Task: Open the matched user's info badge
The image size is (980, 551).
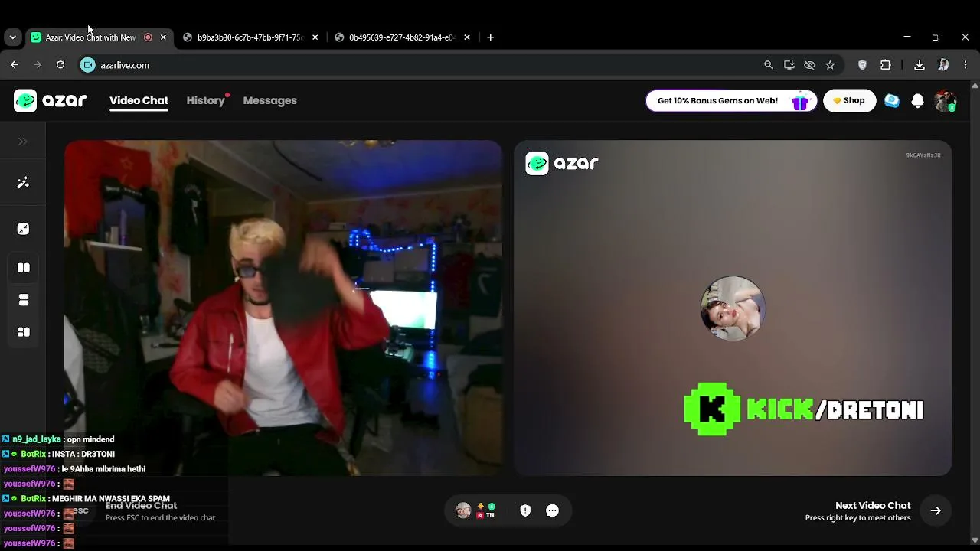Action: coord(475,510)
